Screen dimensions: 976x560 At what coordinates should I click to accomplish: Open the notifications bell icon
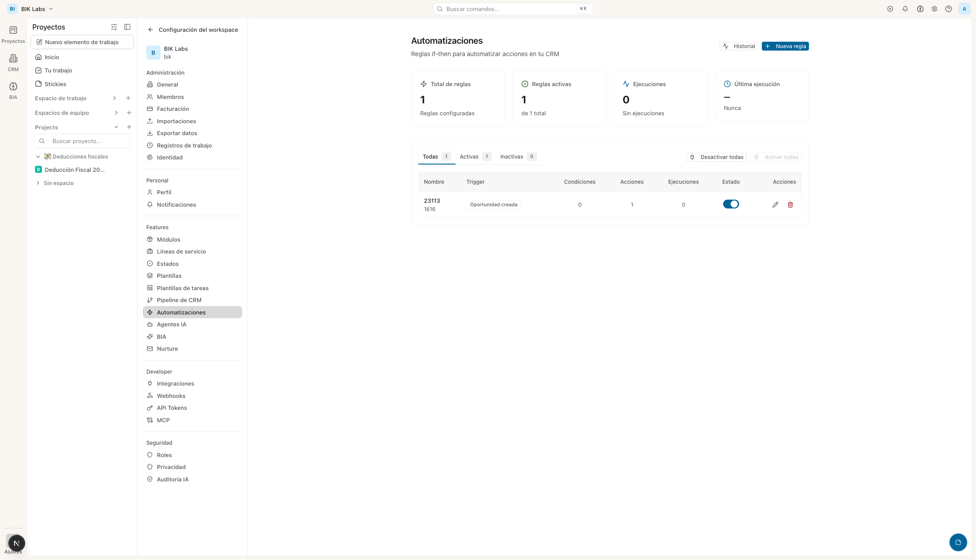(905, 9)
